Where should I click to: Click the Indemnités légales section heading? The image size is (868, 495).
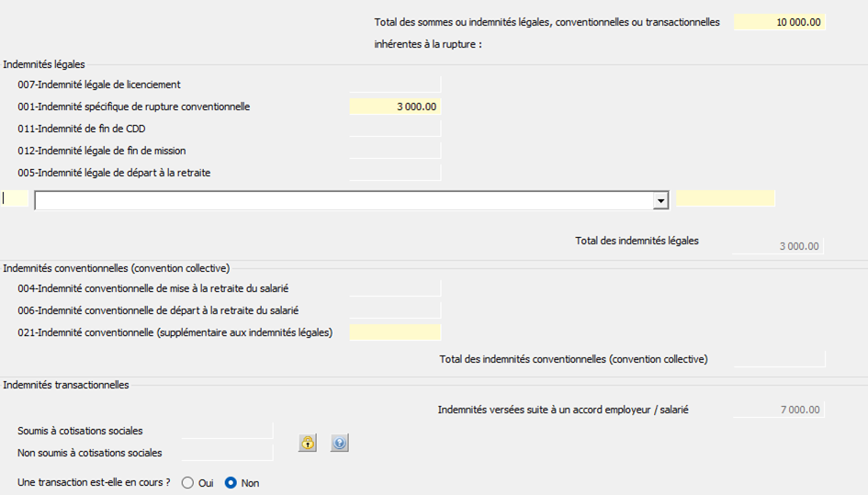point(44,64)
